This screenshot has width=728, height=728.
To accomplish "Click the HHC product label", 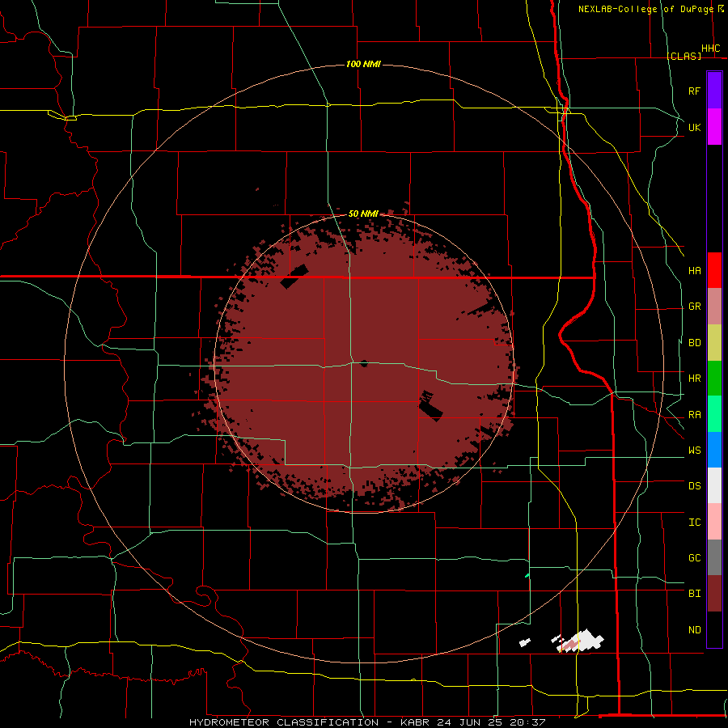I will coord(711,49).
